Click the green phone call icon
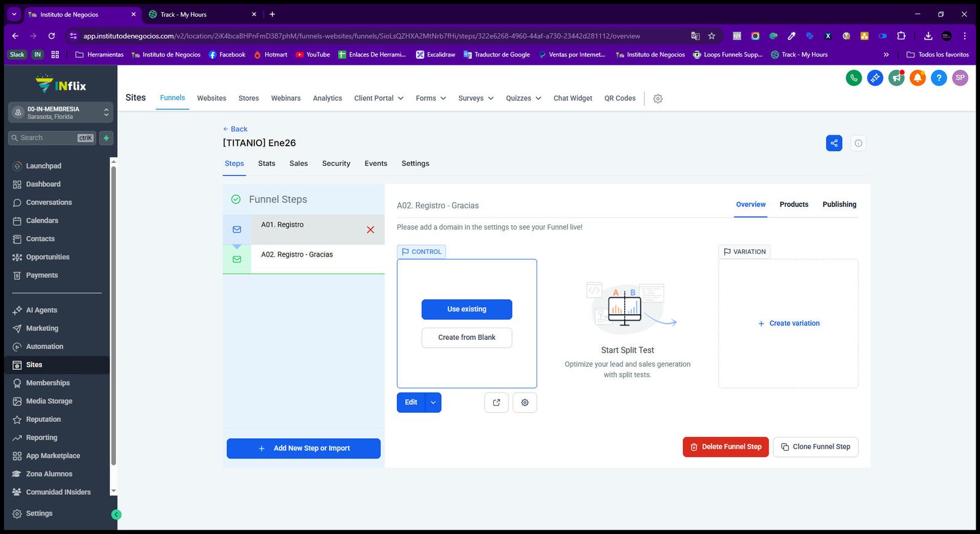The image size is (980, 534). (x=854, y=78)
